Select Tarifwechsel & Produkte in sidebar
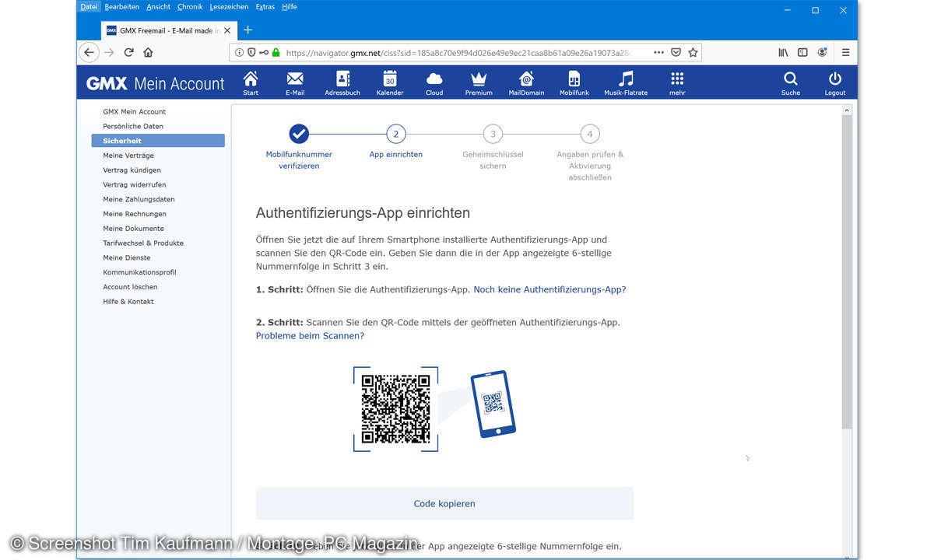934x560 pixels. click(x=143, y=243)
